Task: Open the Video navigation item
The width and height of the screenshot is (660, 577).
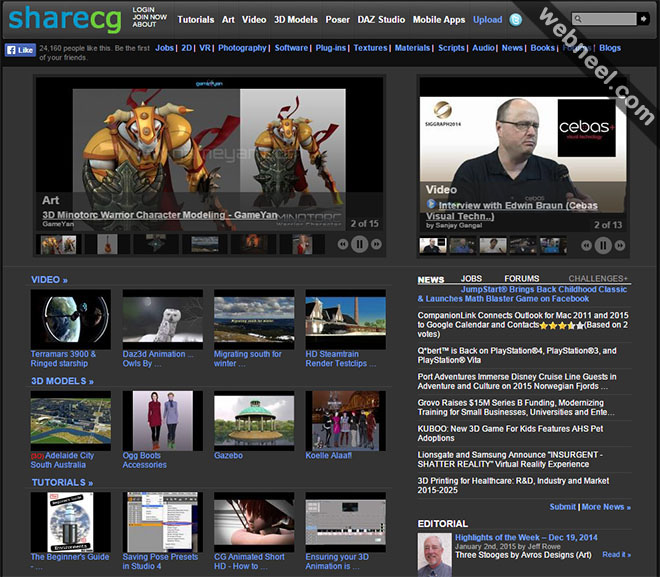Action: point(254,20)
